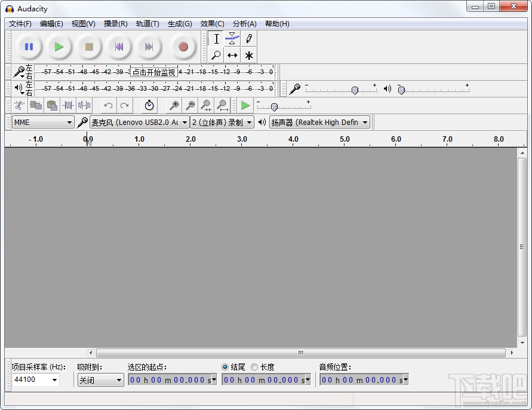Select the I-beam Selection tool
The width and height of the screenshot is (532, 410).
(x=216, y=39)
